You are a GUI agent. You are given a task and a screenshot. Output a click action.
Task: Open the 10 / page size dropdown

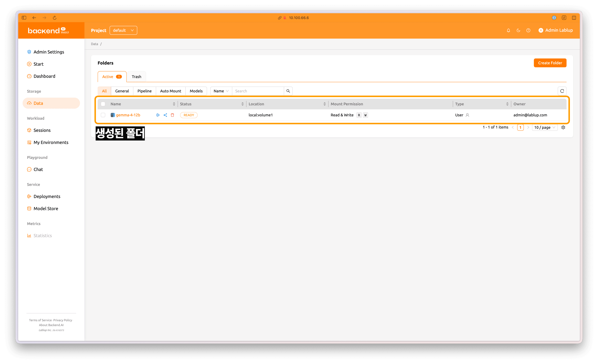tap(545, 127)
